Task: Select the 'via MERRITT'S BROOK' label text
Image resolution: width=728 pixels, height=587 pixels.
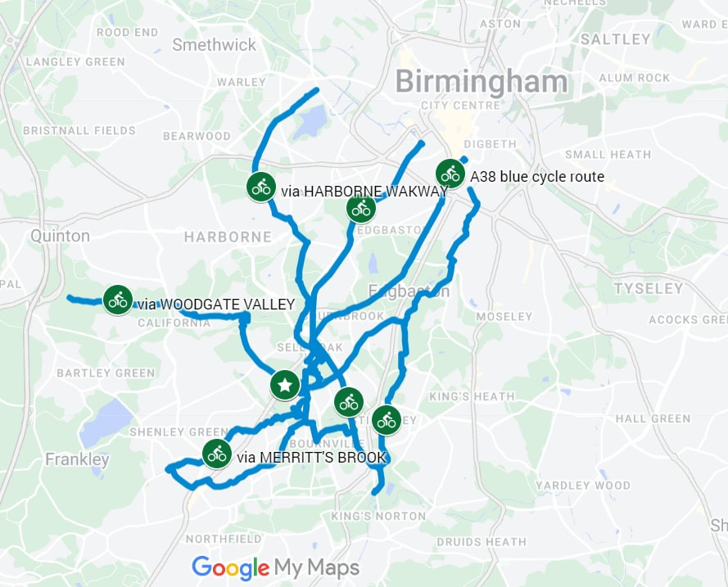Action: (311, 458)
